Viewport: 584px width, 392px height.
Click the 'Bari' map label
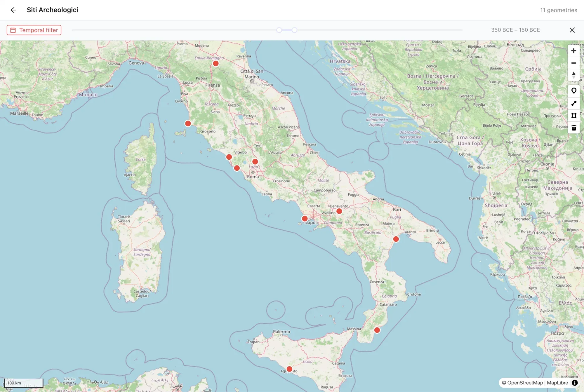[397, 210]
